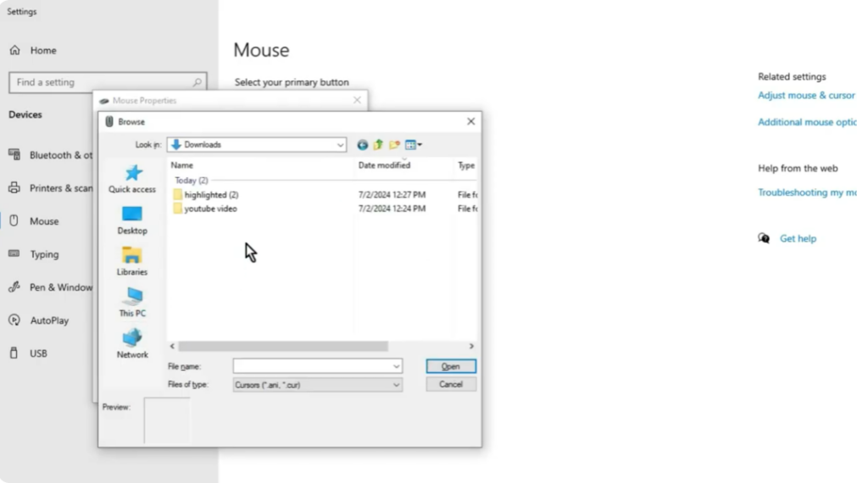This screenshot has height=483, width=868.
Task: Select the highlighted (2) folder
Action: [210, 195]
